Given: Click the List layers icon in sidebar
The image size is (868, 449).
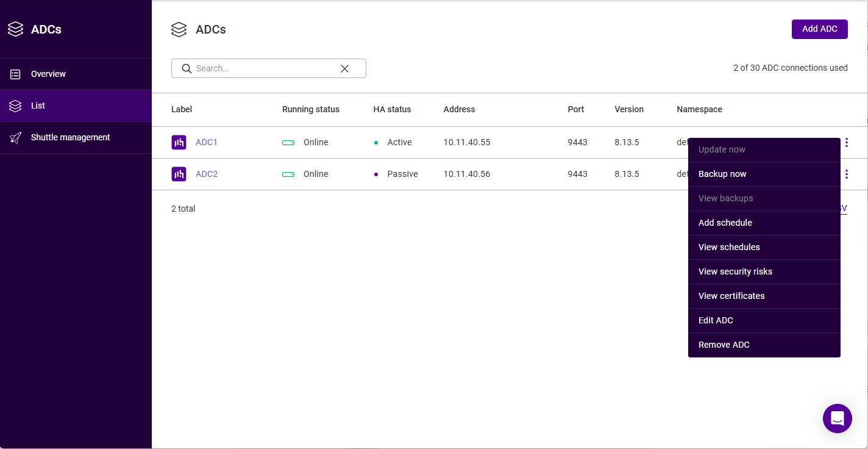Looking at the screenshot, I should pos(15,106).
